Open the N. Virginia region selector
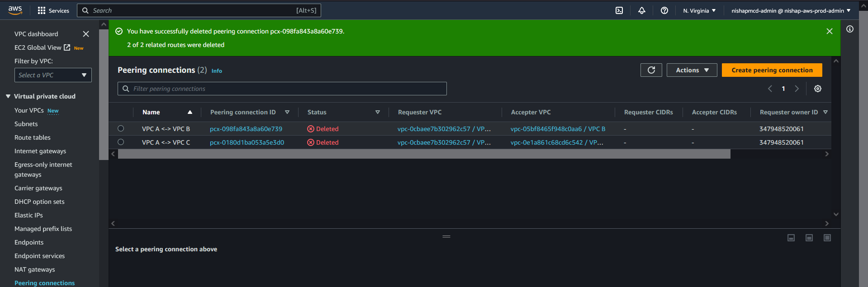868x287 pixels. pos(699,10)
